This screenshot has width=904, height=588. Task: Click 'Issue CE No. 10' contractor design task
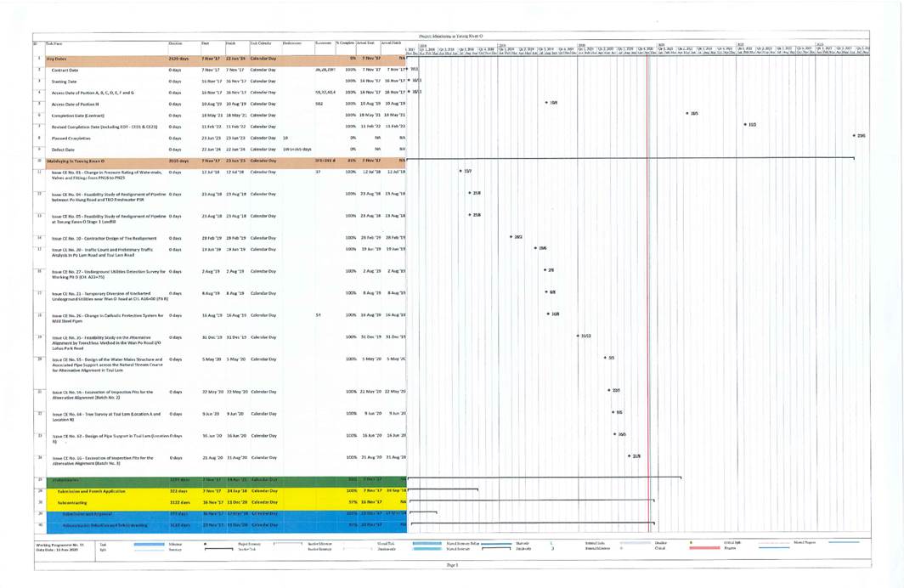[104, 238]
